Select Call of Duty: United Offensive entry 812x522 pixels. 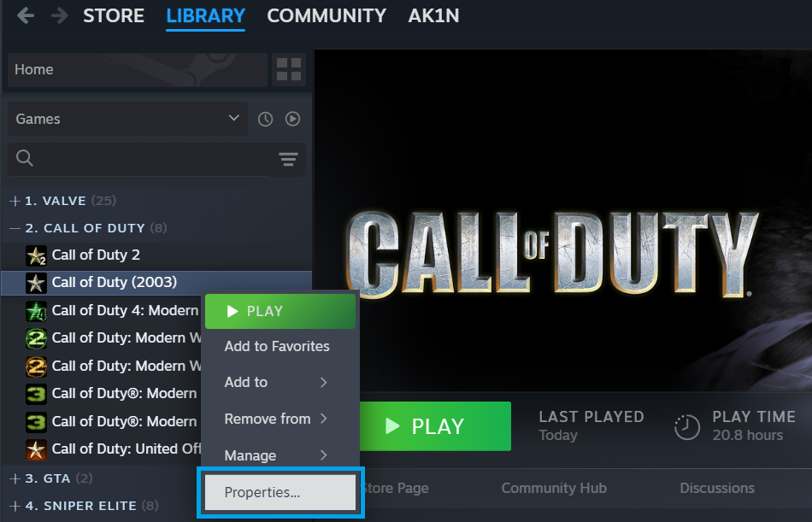[127, 449]
